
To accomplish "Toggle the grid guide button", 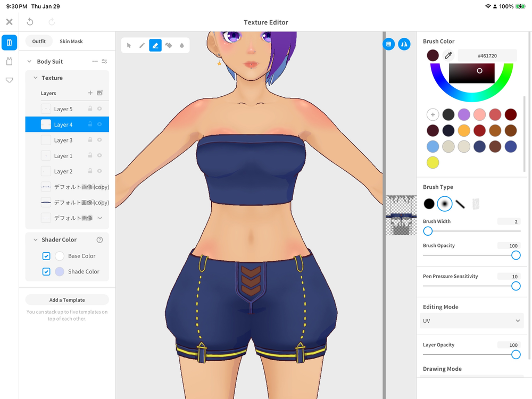I will coord(389,44).
